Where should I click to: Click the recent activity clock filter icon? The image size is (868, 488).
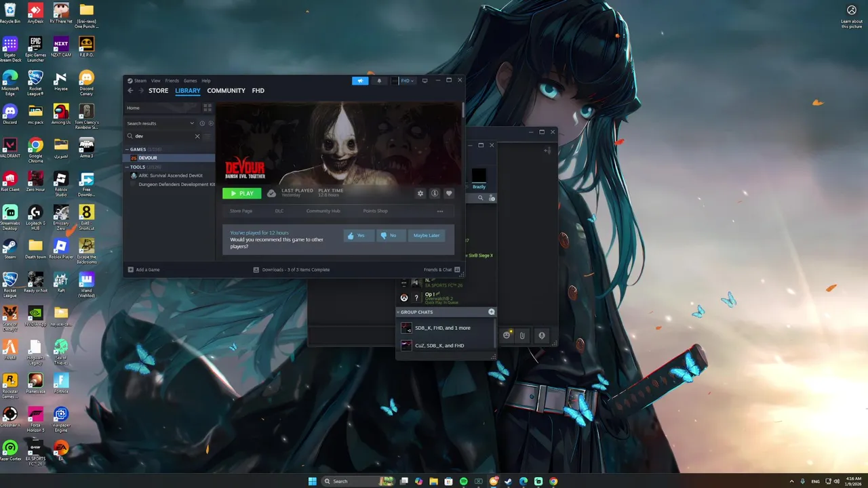[202, 123]
